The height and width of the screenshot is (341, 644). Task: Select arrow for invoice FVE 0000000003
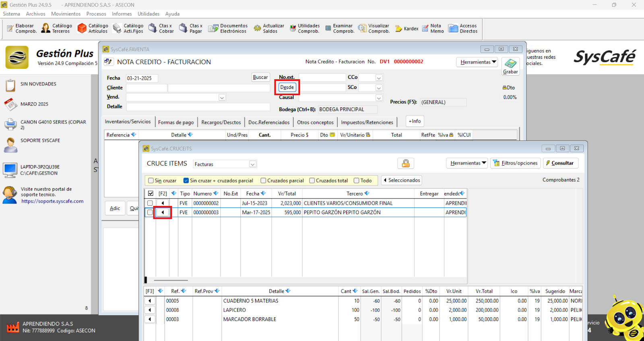163,212
